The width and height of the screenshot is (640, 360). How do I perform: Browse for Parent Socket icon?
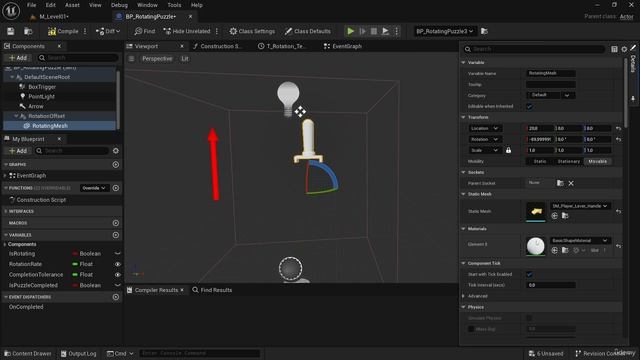click(x=560, y=184)
